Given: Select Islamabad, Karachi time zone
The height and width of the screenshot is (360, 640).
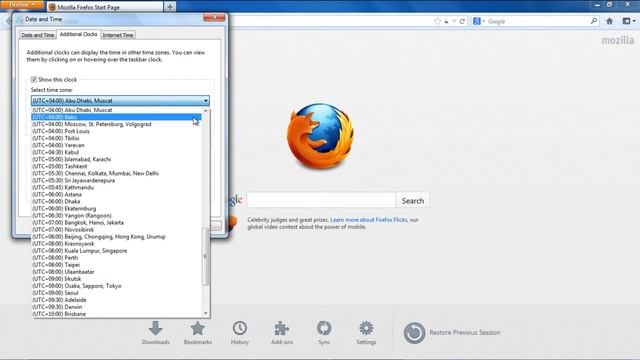Looking at the screenshot, I should click(116, 159).
